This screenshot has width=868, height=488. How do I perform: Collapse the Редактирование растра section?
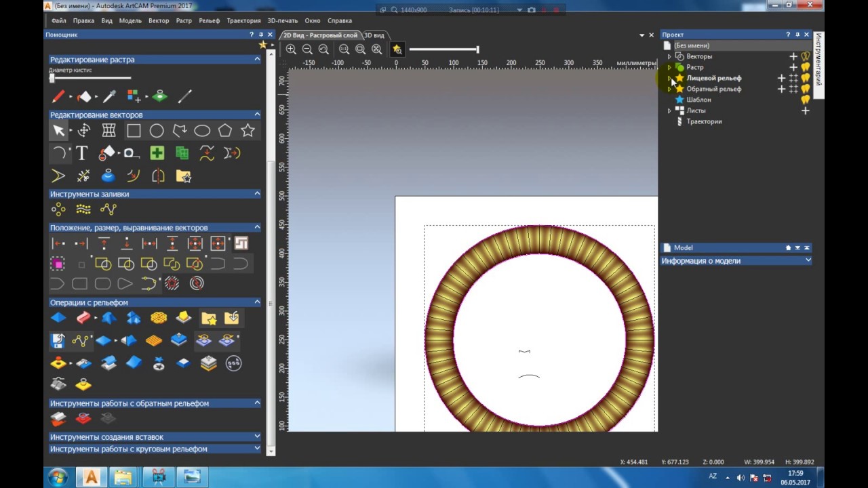[x=257, y=59]
